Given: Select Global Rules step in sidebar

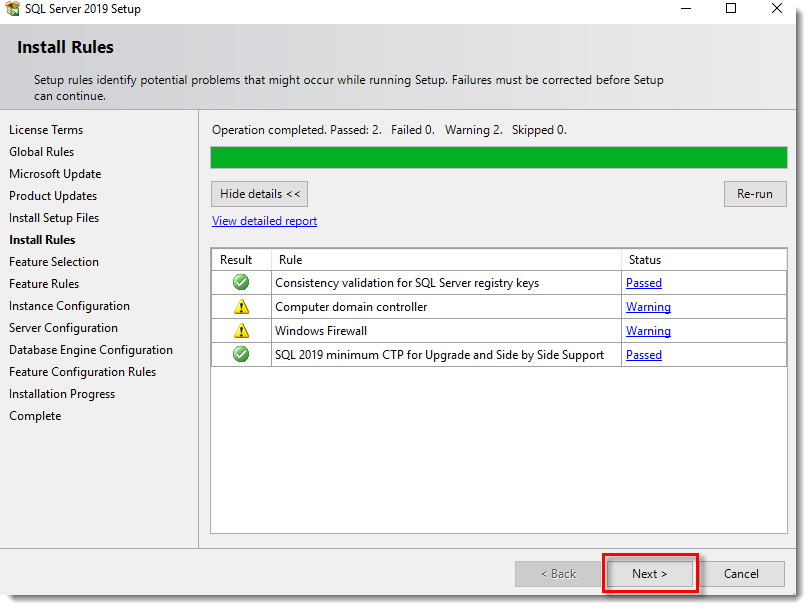Looking at the screenshot, I should point(41,152).
